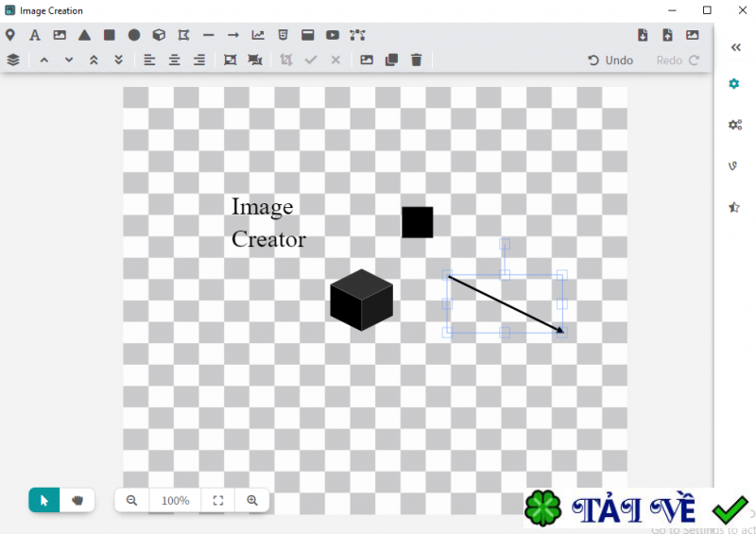Toggle fit-to-screen view
756x534 pixels.
[x=217, y=500]
